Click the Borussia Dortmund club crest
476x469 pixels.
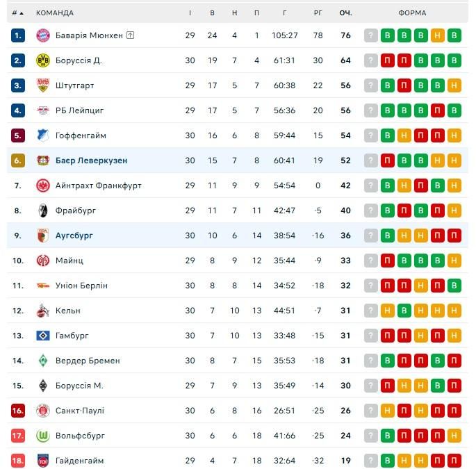coord(43,60)
